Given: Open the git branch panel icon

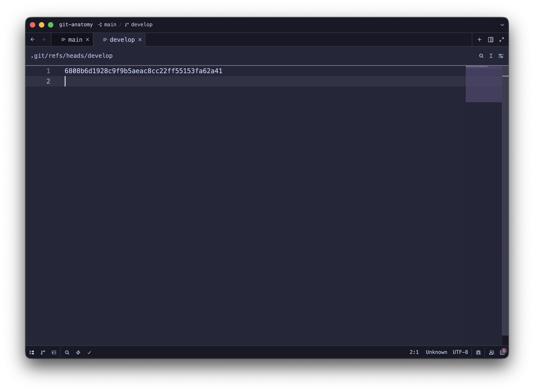Looking at the screenshot, I should point(43,352).
